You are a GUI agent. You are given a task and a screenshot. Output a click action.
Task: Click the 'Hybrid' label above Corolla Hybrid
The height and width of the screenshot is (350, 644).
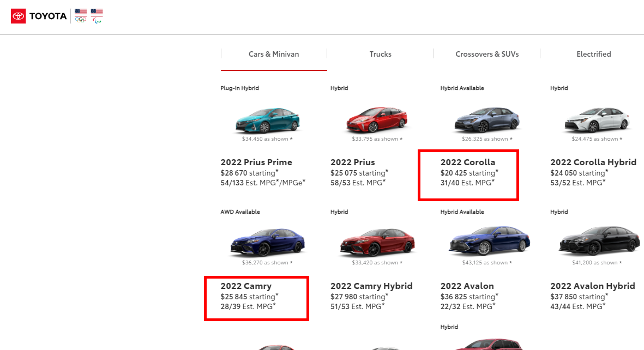(x=559, y=88)
